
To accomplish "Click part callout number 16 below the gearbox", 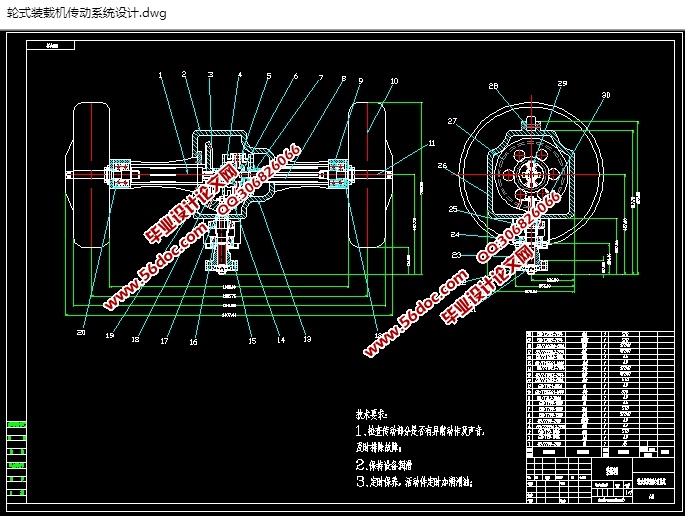I will point(194,341).
